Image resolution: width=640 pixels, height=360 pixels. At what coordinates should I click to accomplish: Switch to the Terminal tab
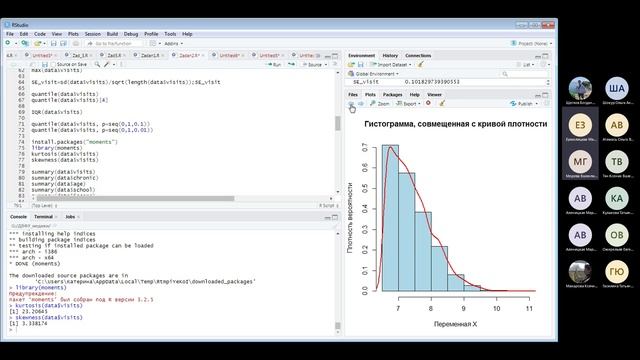43,217
